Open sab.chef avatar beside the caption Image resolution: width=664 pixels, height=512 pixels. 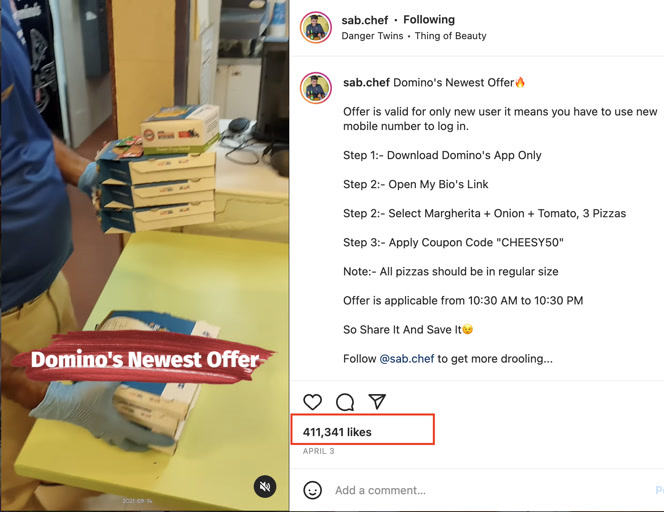click(315, 88)
